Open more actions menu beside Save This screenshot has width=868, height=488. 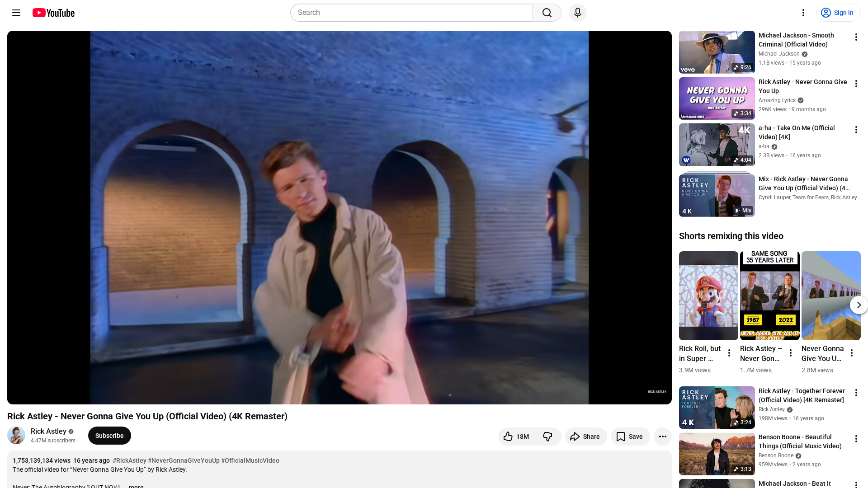tap(662, 436)
